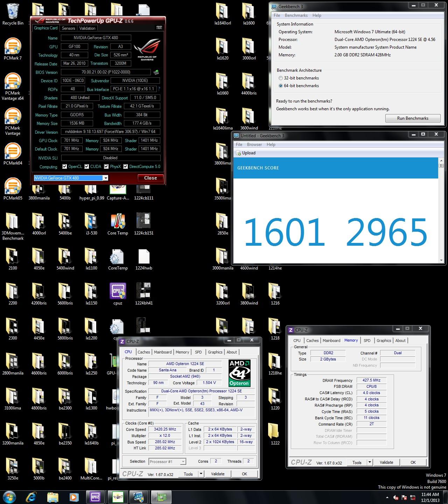
Task: Click OK in the CPU-Z Memory window
Action: pos(413,462)
